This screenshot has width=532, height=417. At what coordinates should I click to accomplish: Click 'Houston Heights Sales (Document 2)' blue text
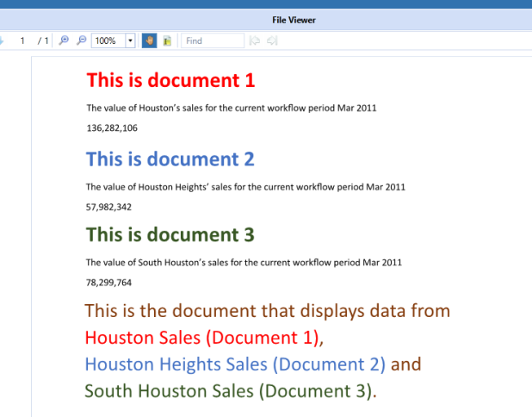[235, 364]
